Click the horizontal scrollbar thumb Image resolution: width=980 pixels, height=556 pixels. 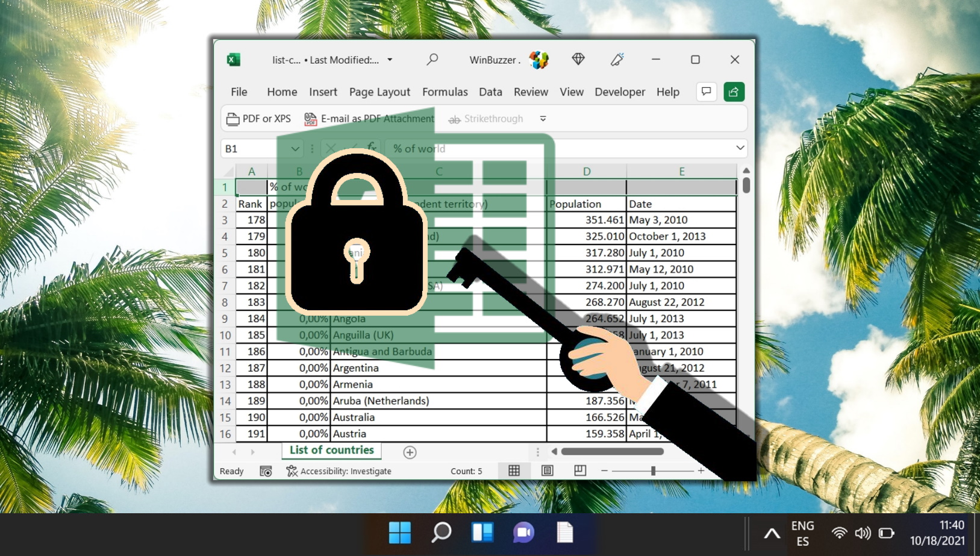(612, 451)
